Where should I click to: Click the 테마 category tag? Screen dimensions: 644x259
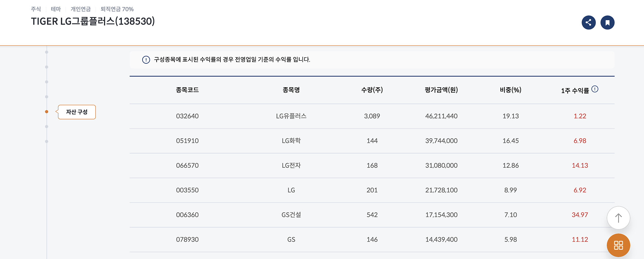click(x=56, y=9)
